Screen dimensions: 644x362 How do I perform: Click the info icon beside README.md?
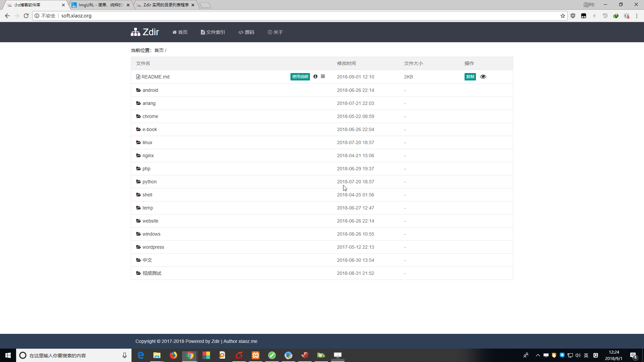(315, 76)
